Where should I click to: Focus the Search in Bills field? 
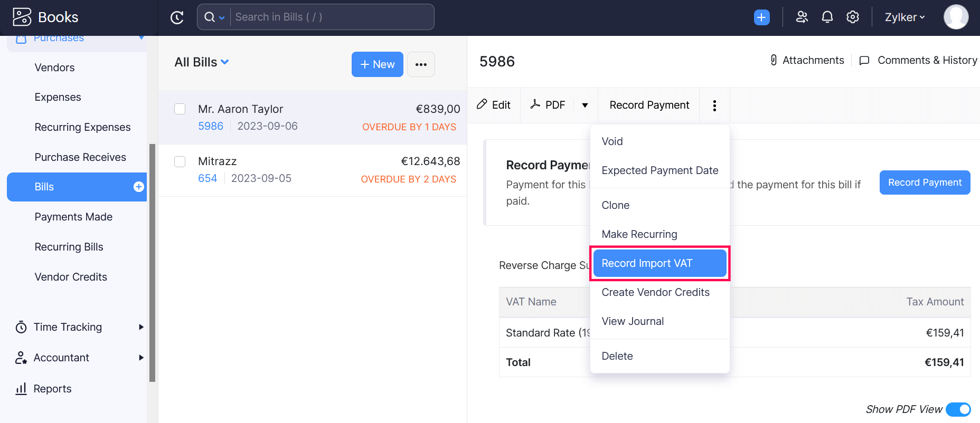[x=332, y=17]
